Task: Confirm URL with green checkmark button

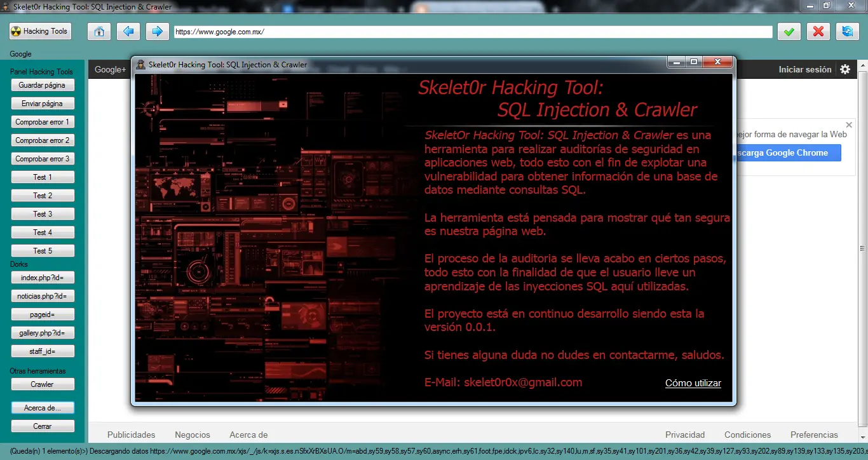Action: tap(789, 32)
